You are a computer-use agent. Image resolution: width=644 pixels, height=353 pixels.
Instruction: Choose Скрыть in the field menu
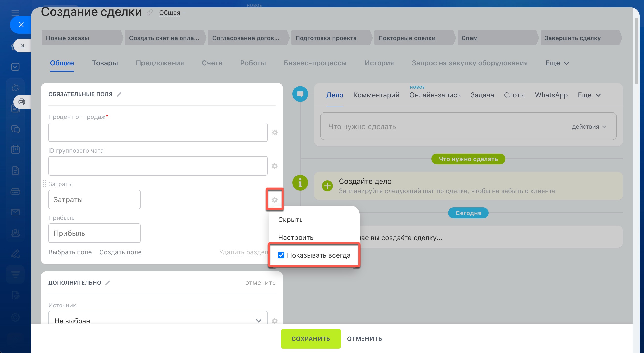pyautogui.click(x=290, y=220)
